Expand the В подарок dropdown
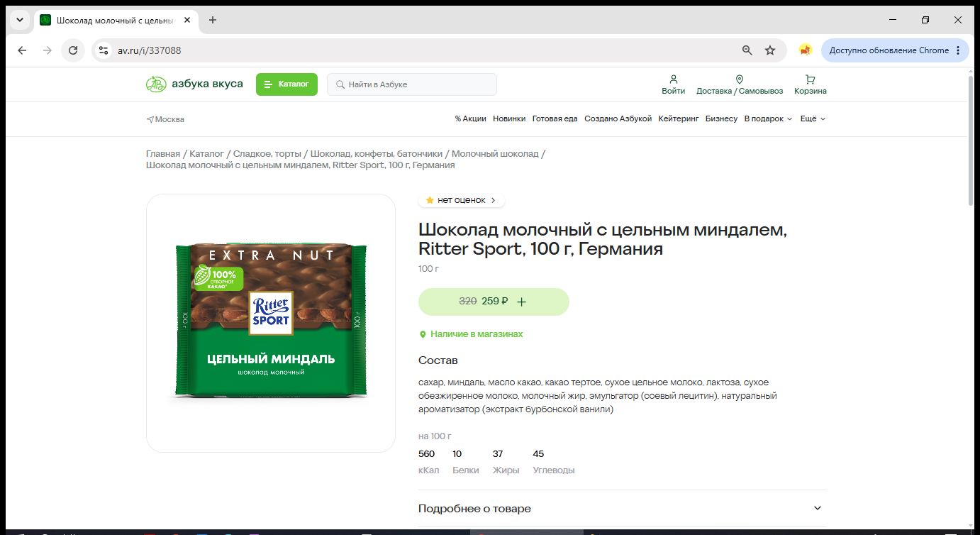The image size is (980, 535). click(768, 119)
